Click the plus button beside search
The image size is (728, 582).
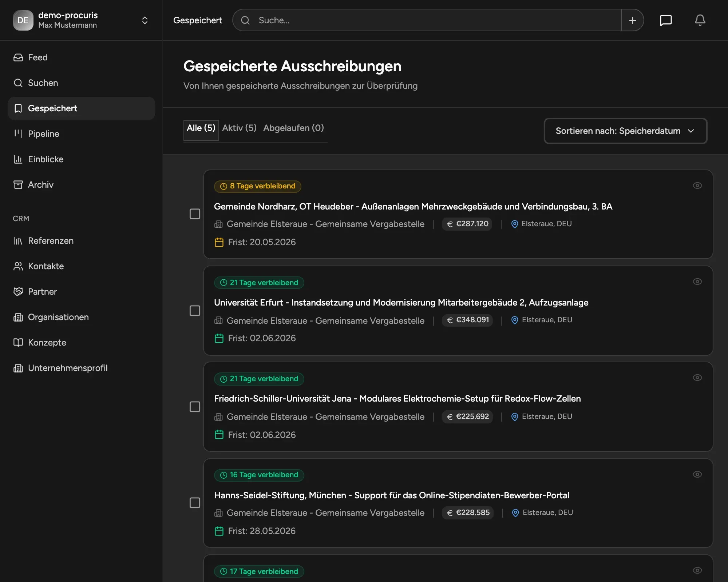pos(633,20)
